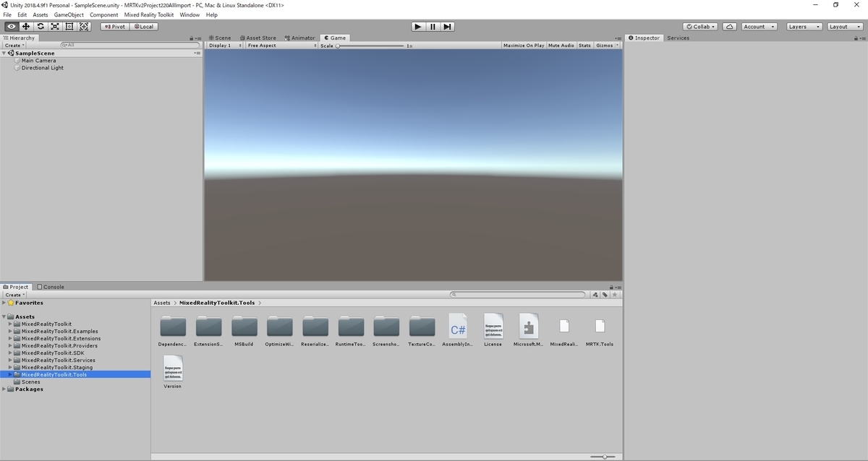Open the Layout dropdown
This screenshot has height=461, width=868.
(844, 27)
